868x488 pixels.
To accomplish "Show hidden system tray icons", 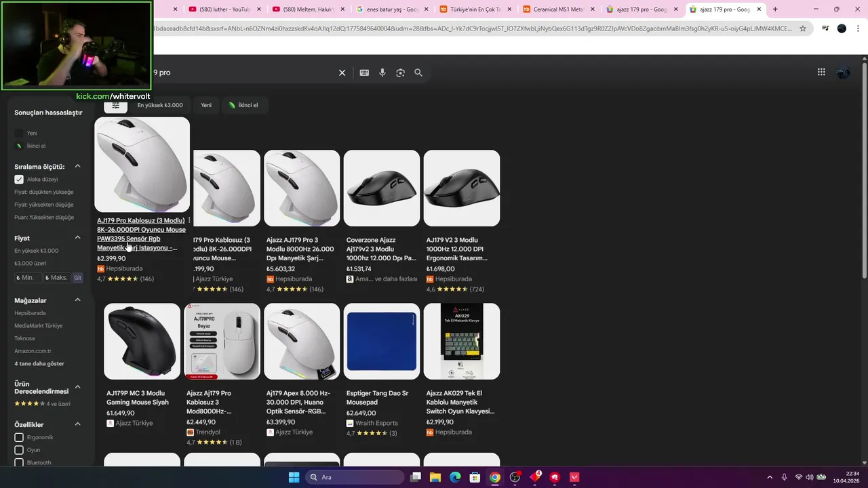I will click(769, 477).
